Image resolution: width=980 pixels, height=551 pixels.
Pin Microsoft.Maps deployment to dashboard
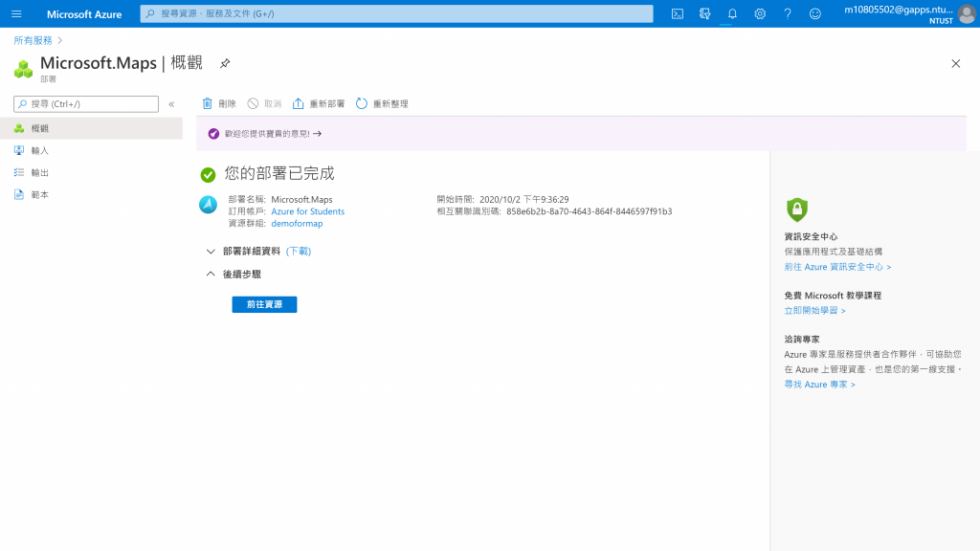point(225,63)
